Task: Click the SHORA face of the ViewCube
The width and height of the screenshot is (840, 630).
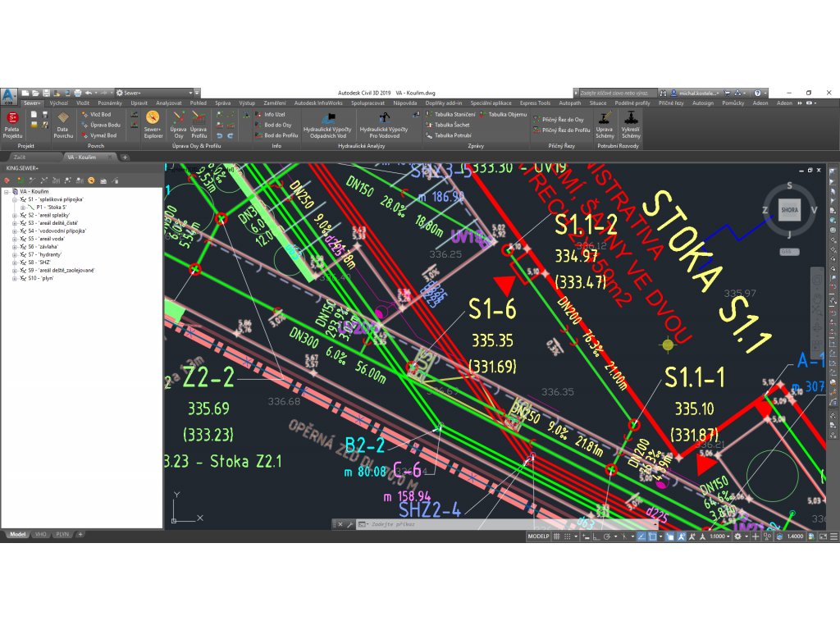Action: coord(789,210)
